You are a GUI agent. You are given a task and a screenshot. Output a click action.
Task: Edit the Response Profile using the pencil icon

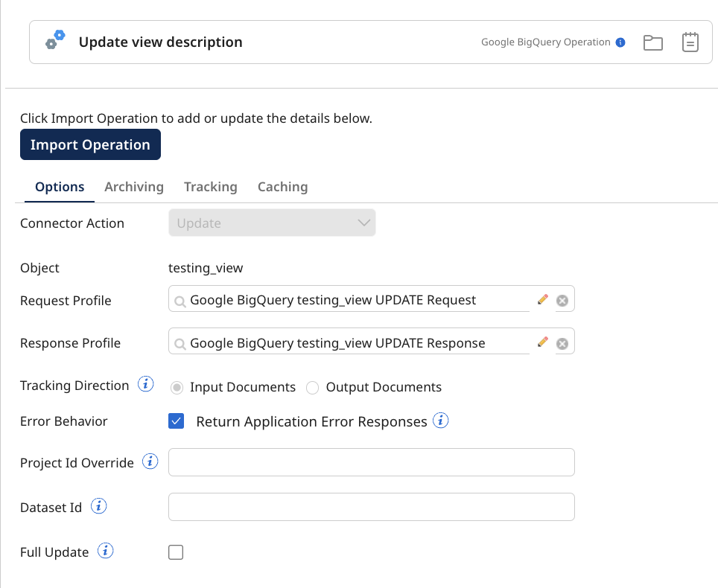(542, 342)
